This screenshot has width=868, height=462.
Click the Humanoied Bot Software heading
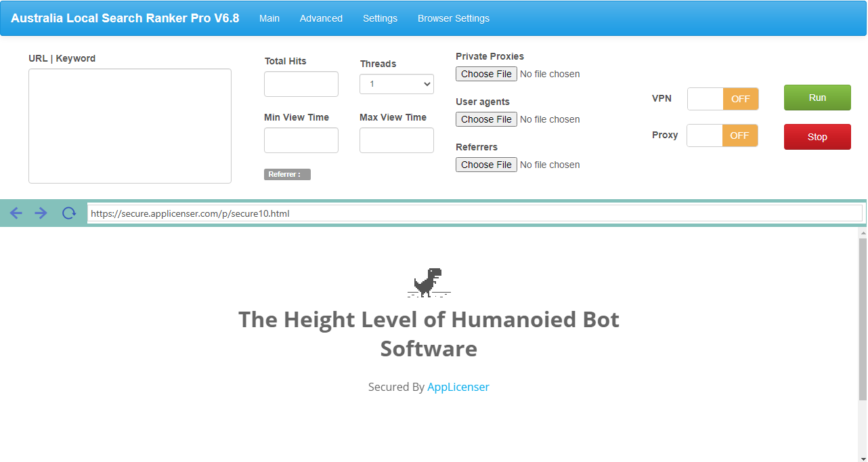tap(429, 334)
